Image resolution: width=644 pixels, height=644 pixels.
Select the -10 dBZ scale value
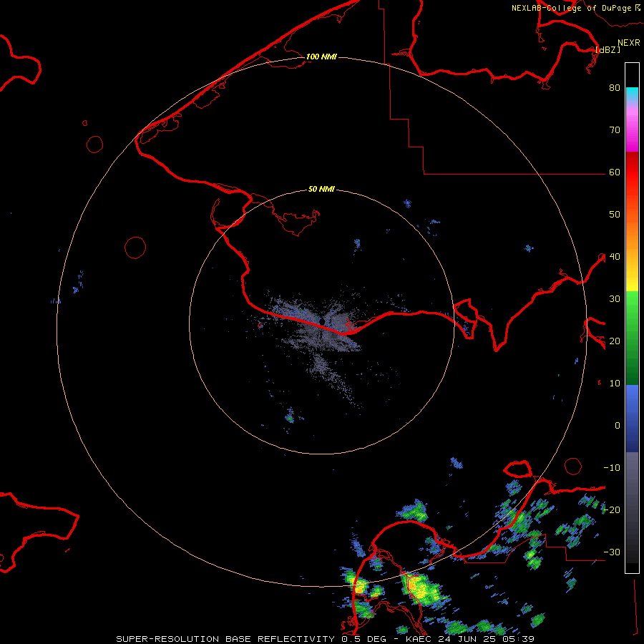pos(612,468)
